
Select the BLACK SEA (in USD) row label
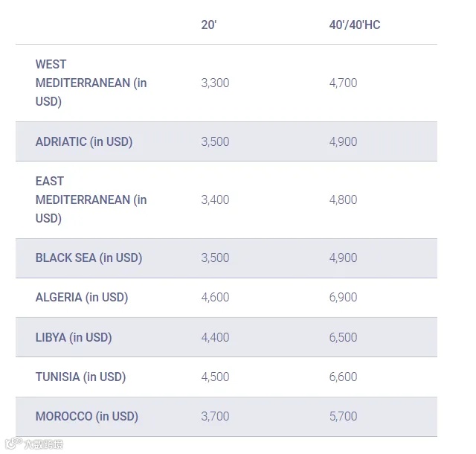89,258
